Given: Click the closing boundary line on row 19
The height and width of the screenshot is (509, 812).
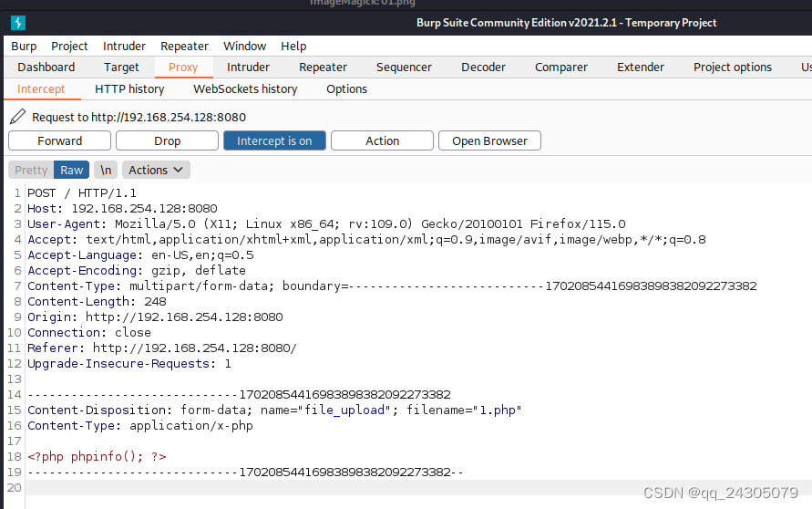Looking at the screenshot, I should [x=245, y=473].
